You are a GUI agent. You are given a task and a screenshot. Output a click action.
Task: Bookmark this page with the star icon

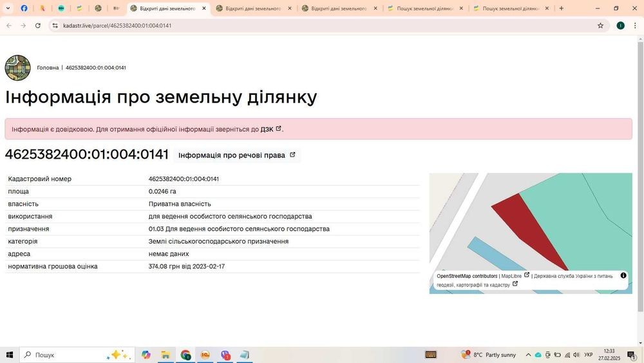click(x=600, y=26)
